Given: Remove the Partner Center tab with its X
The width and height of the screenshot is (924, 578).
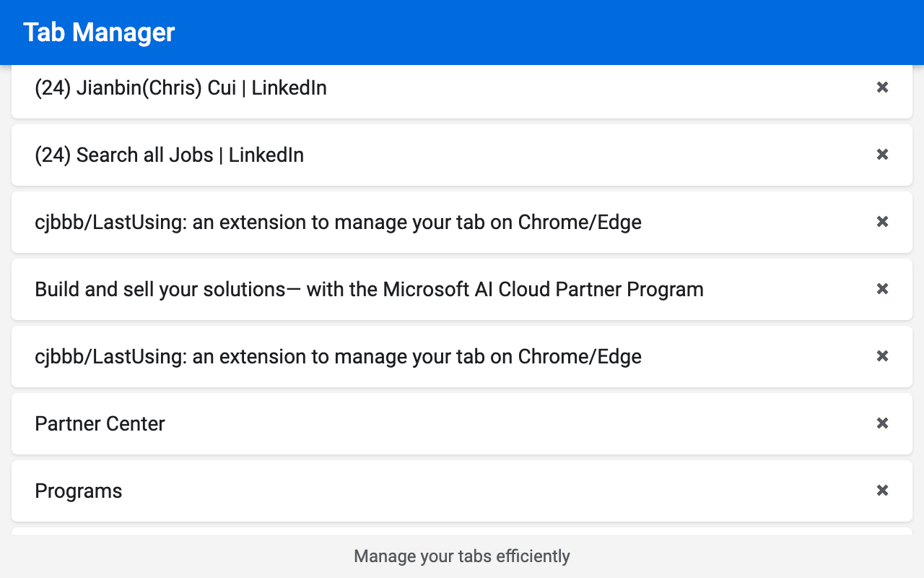Looking at the screenshot, I should pyautogui.click(x=882, y=423).
